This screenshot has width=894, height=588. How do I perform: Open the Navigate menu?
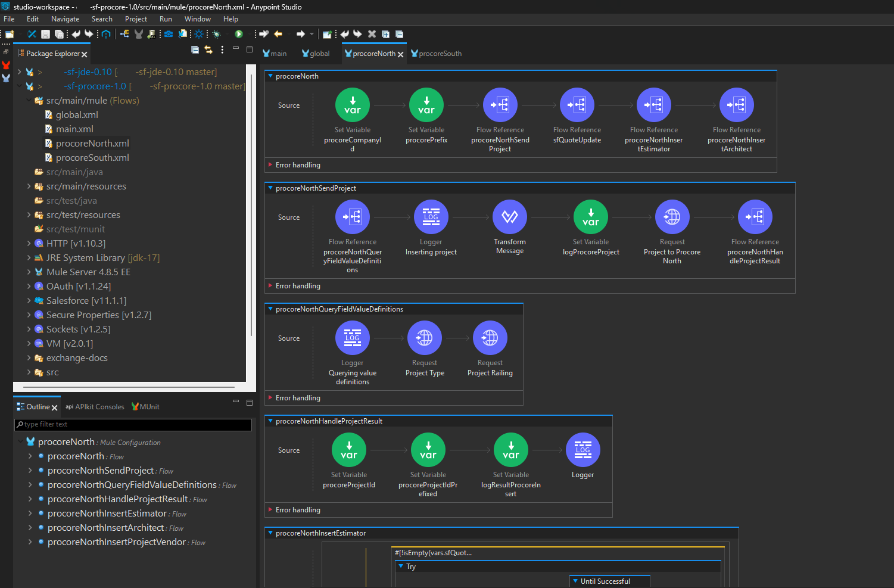pyautogui.click(x=65, y=18)
